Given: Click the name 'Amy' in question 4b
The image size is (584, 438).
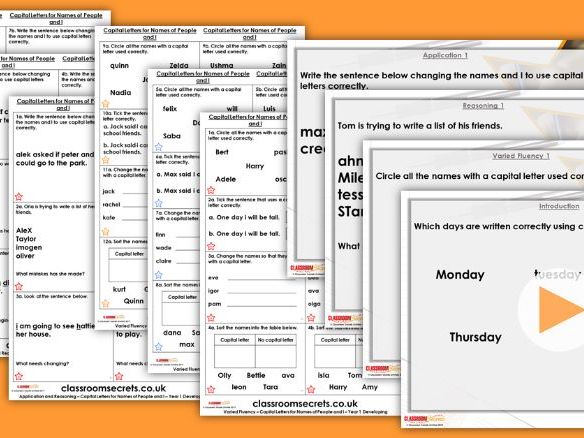Looking at the screenshot, I should tap(369, 387).
